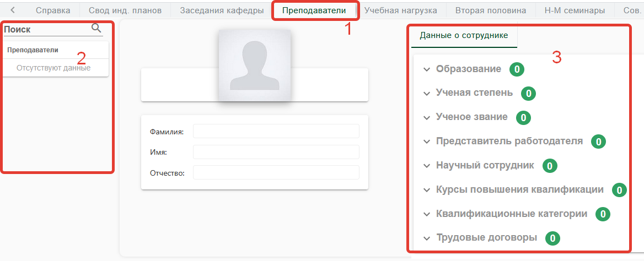This screenshot has width=644, height=261.
Task: Switch to Свод инд. планов tab
Action: click(x=125, y=10)
